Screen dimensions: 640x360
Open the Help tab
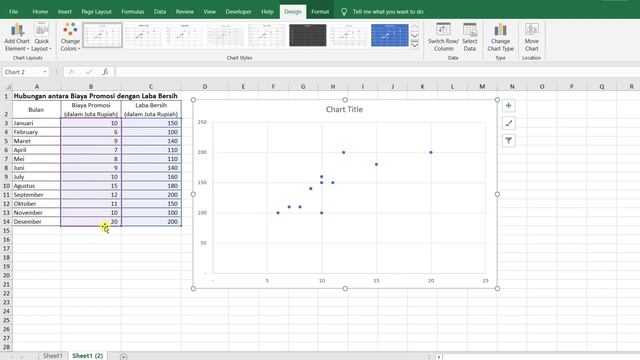(x=267, y=12)
